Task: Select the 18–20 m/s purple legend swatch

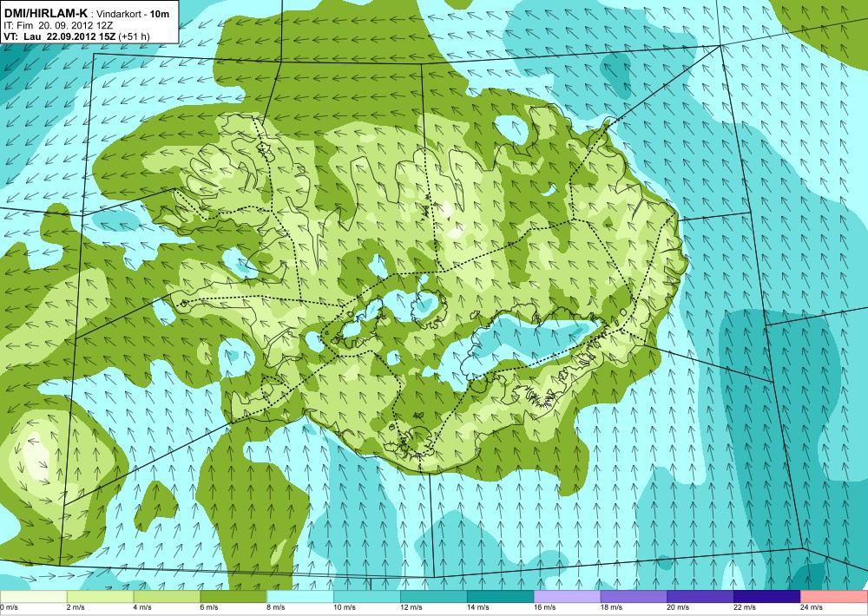Action: (x=634, y=597)
